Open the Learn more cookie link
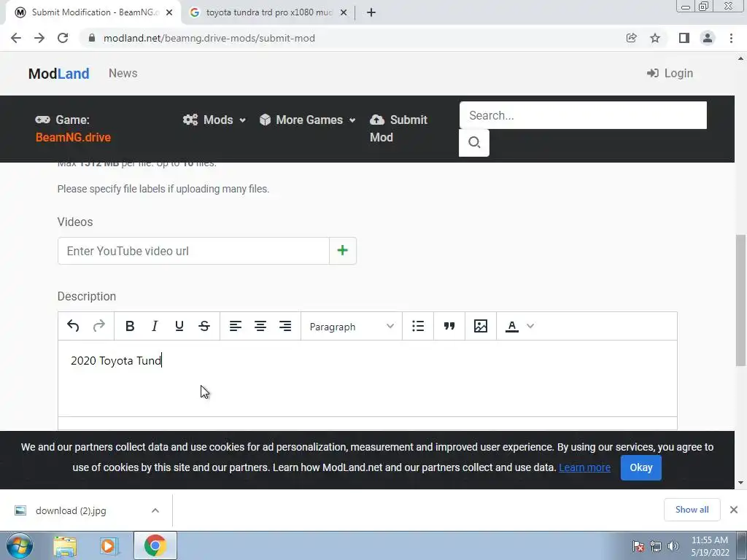 (x=584, y=467)
